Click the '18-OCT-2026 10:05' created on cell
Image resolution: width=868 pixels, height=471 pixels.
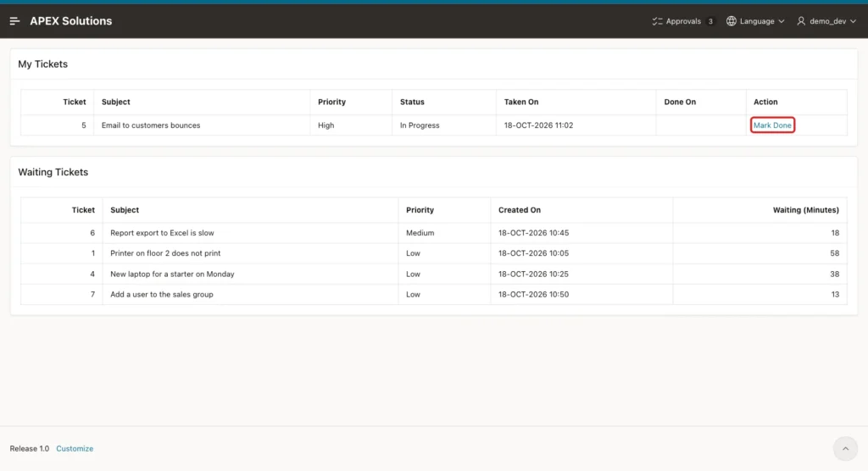click(533, 253)
